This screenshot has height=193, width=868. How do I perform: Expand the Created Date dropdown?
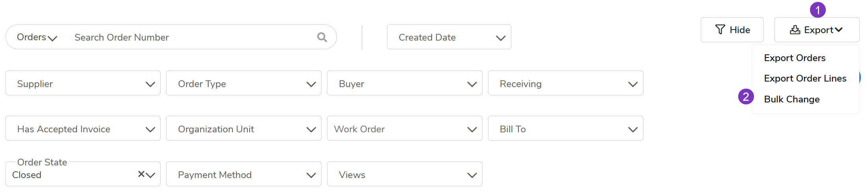(x=449, y=37)
